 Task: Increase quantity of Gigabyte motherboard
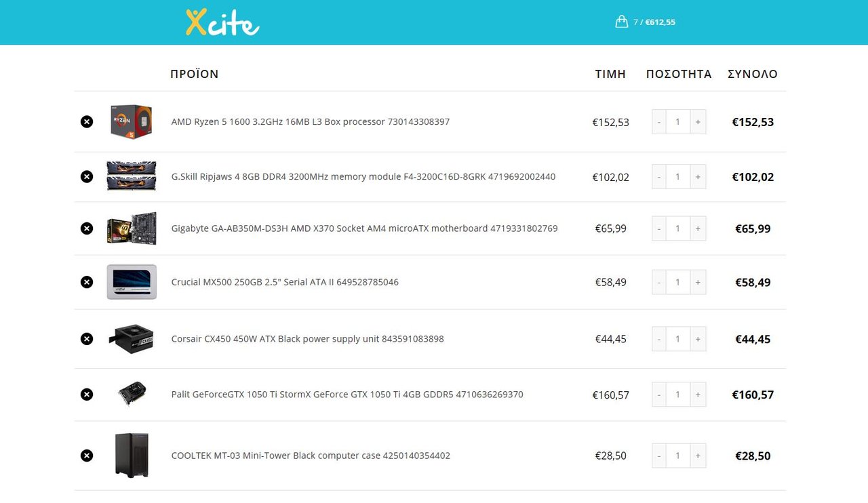pyautogui.click(x=698, y=228)
